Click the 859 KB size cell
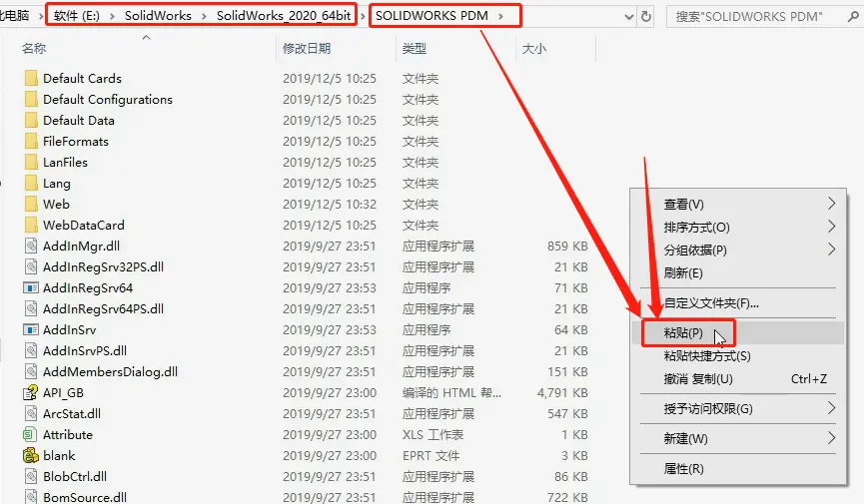 click(567, 247)
